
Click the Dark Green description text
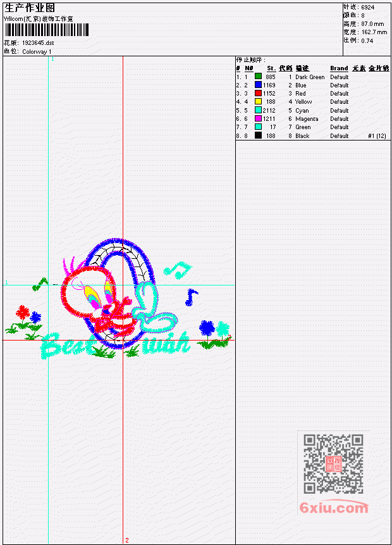click(x=310, y=77)
